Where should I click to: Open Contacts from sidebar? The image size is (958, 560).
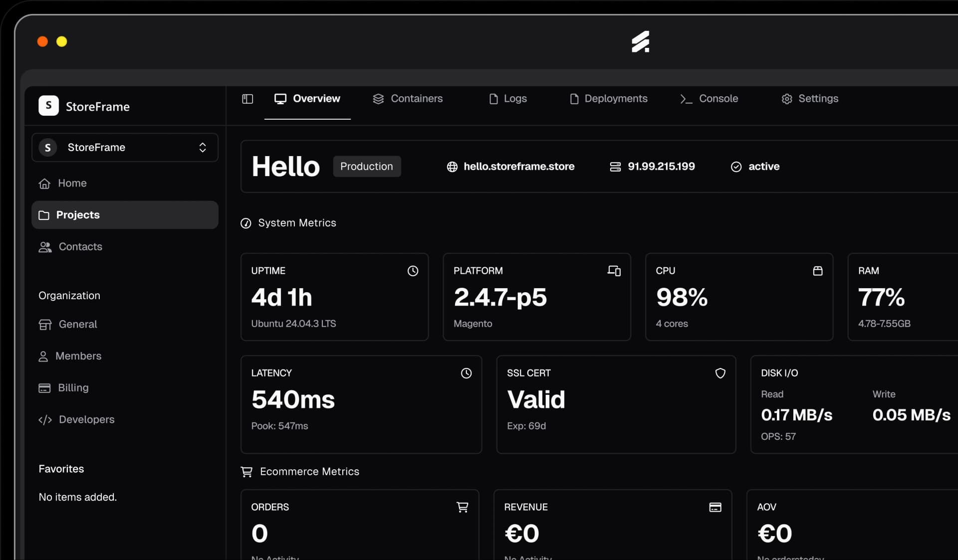click(80, 247)
